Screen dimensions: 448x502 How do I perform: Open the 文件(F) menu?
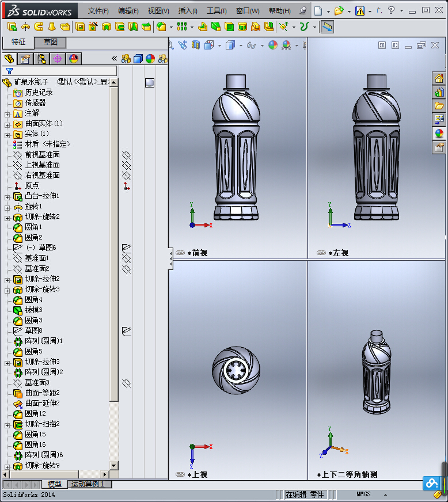pyautogui.click(x=98, y=11)
